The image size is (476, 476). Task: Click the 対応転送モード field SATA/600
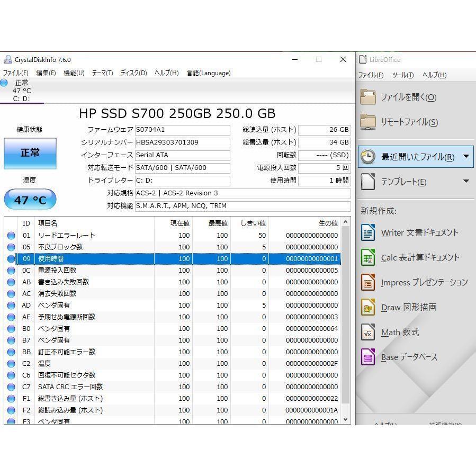point(183,168)
